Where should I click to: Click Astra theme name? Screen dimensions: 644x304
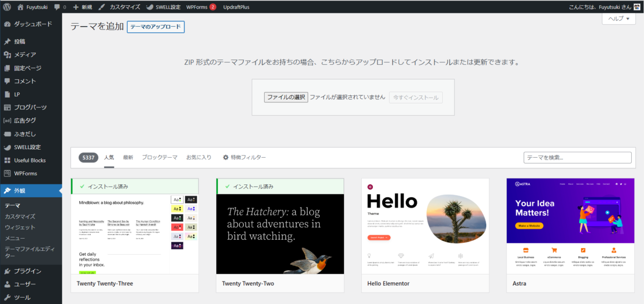pos(521,284)
